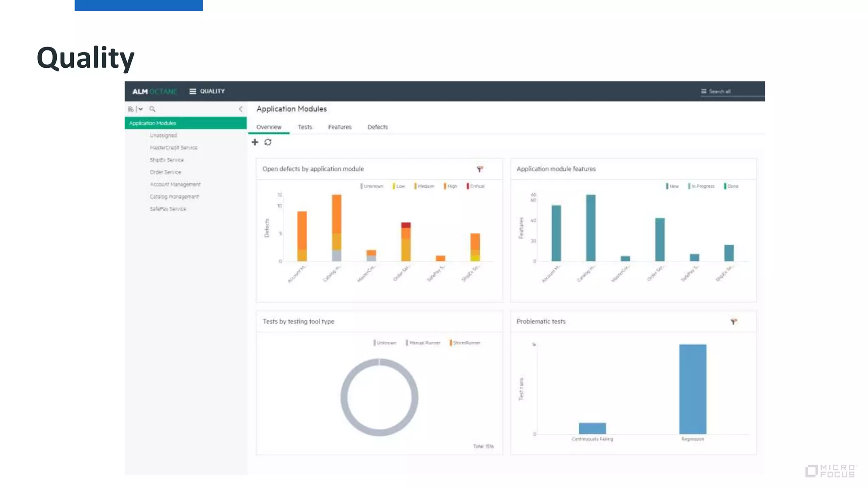Click the filter icon on Open defects widget
Viewport: 868px width, 488px height.
click(480, 169)
